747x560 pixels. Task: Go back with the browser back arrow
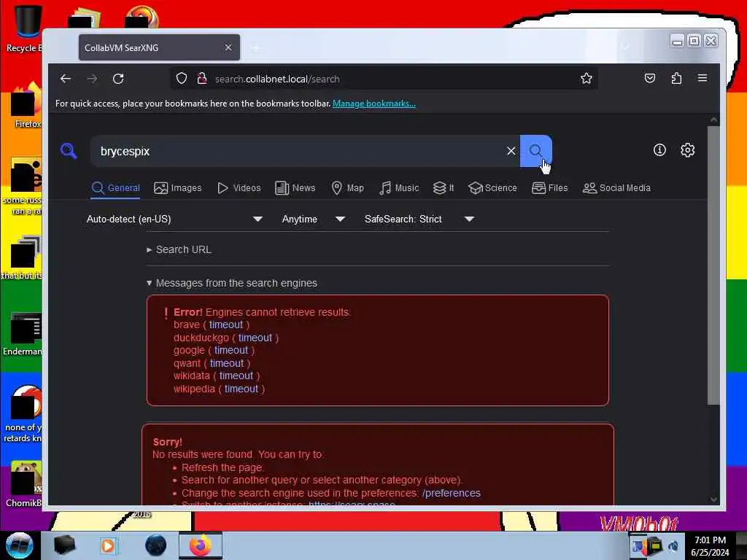pos(66,79)
